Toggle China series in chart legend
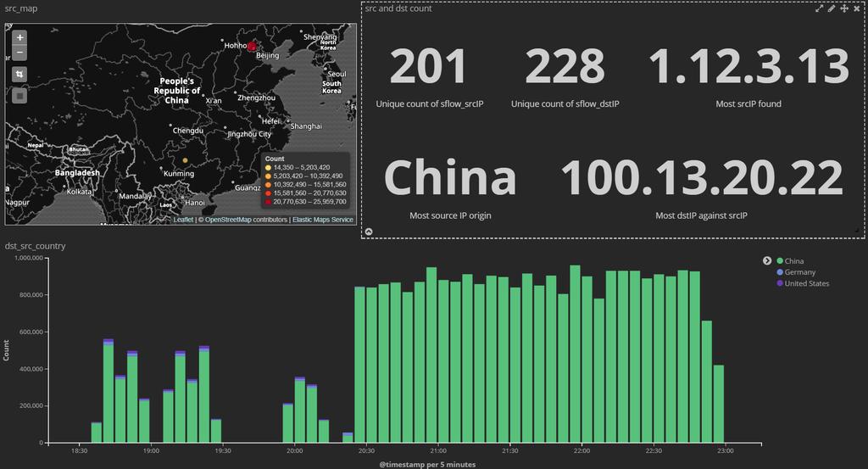This screenshot has width=868, height=469. 791,261
